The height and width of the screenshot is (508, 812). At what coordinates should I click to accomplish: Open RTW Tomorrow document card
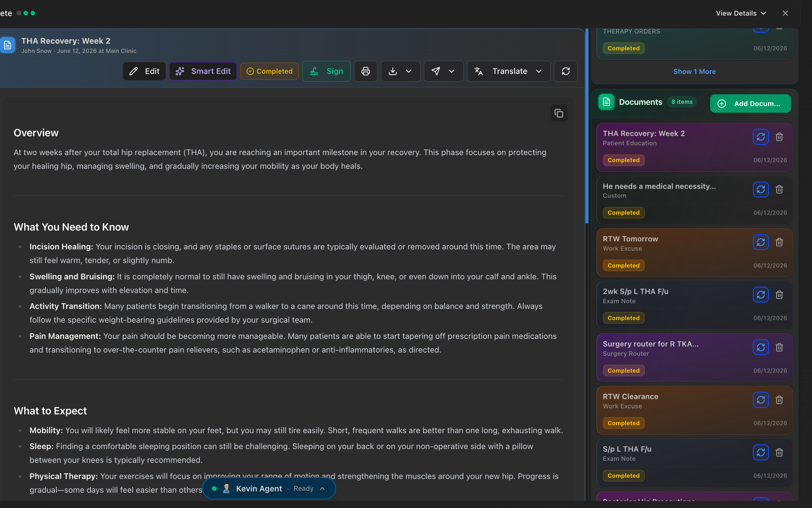694,252
